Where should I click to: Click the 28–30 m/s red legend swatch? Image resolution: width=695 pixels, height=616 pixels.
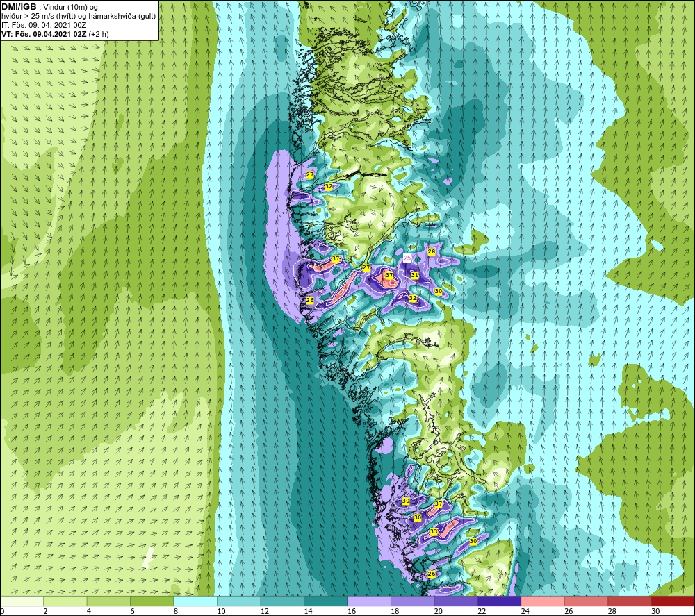[x=630, y=601]
